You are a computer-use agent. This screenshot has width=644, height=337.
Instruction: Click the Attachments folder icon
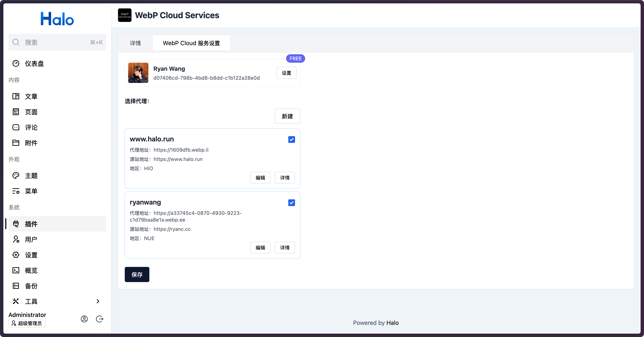pos(16,143)
